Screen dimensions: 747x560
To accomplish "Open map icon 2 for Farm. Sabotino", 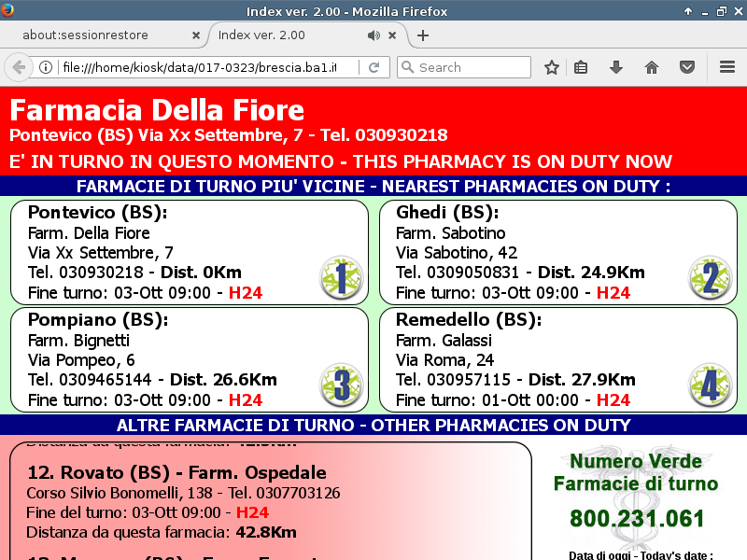I will pos(710,277).
